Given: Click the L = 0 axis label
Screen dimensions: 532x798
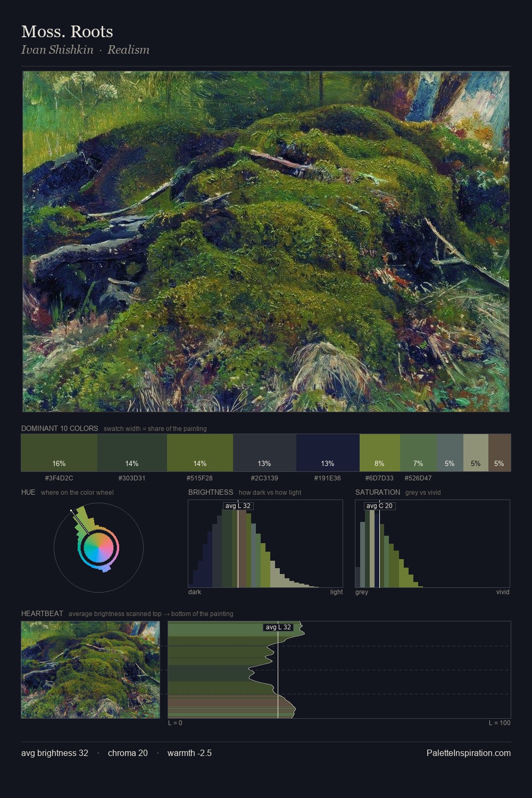Looking at the screenshot, I should pyautogui.click(x=175, y=723).
